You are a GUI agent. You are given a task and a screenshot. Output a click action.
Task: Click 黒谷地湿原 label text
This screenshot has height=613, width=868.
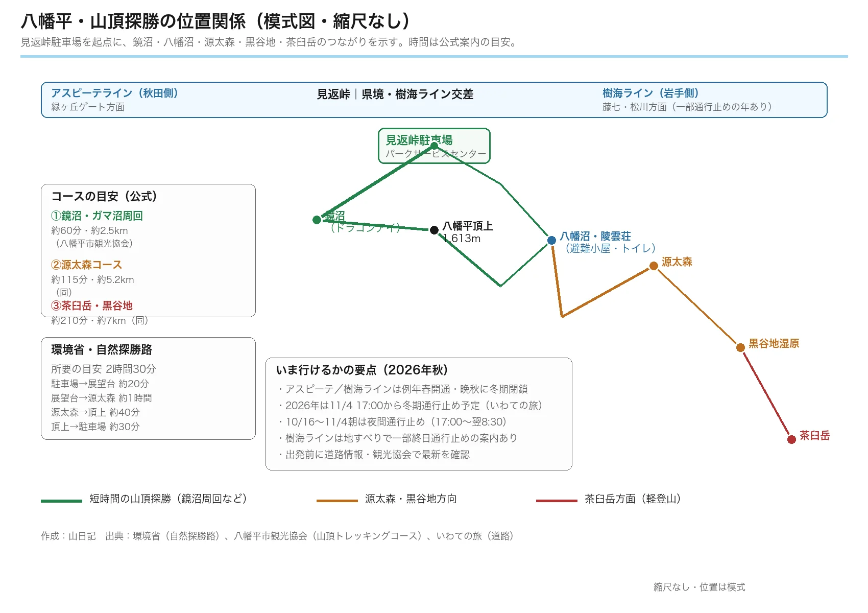(774, 343)
